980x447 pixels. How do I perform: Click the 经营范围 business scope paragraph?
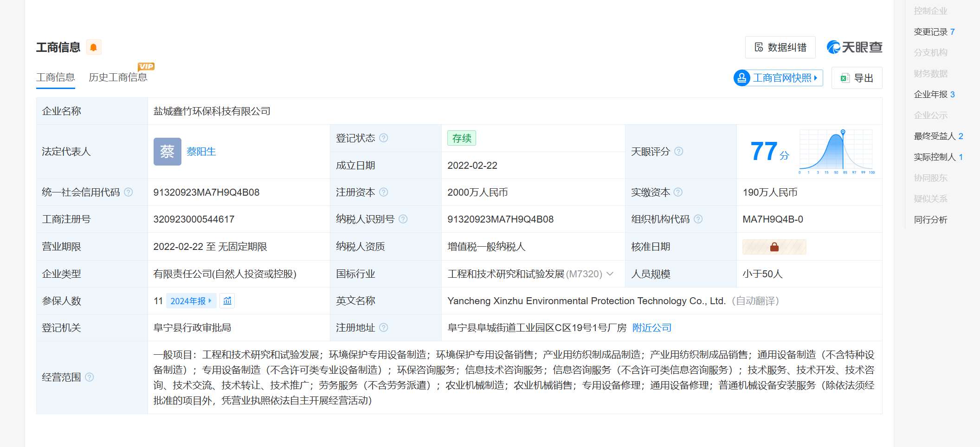pos(514,377)
